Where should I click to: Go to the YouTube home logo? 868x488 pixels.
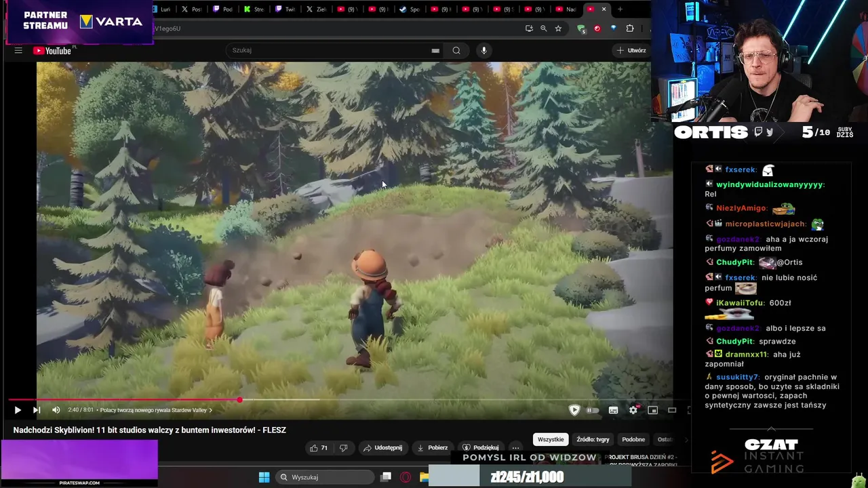click(52, 50)
